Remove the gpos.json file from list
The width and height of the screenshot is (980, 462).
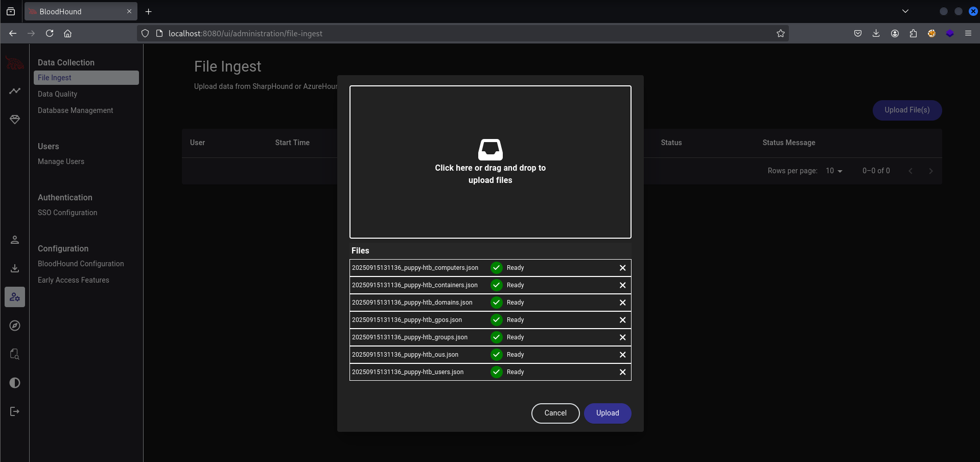tap(622, 320)
